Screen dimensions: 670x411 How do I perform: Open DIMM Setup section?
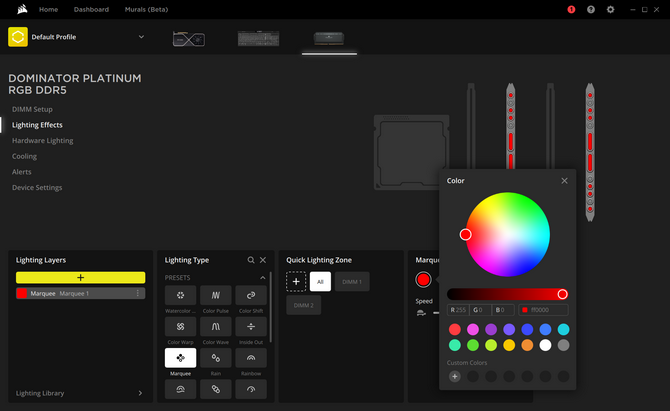(32, 109)
